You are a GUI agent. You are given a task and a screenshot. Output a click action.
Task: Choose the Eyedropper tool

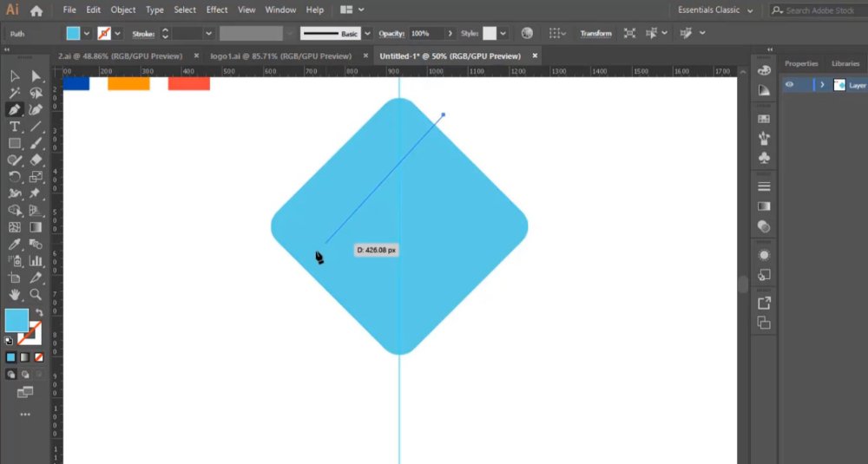click(x=15, y=244)
